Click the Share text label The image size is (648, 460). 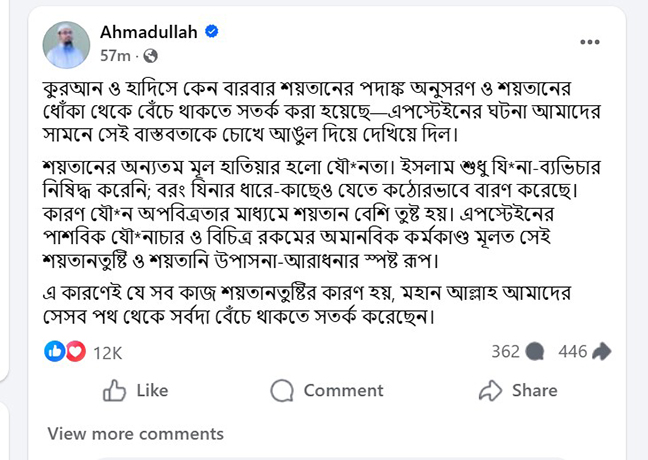[534, 390]
